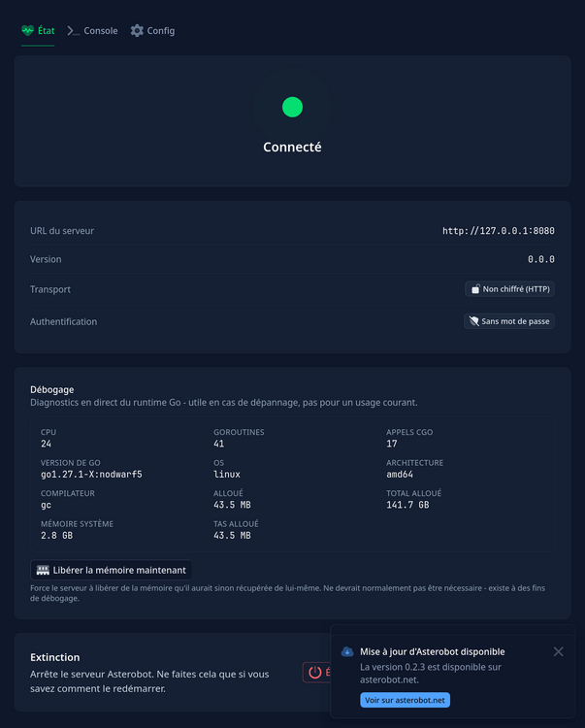The width and height of the screenshot is (585, 728).
Task: Click Voir sur asterobot.net button
Action: coord(405,700)
